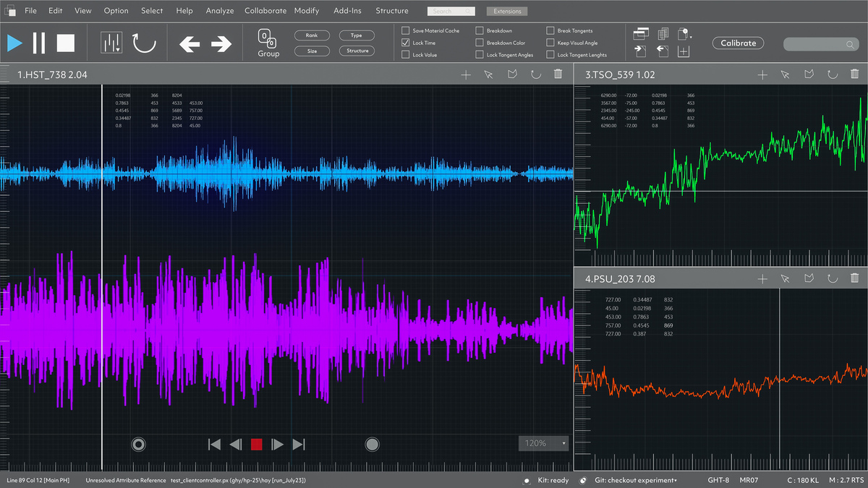Viewport: 868px width, 488px height.
Task: Select the cursor tool in the 4.PSU_203 panel
Action: pos(786,278)
